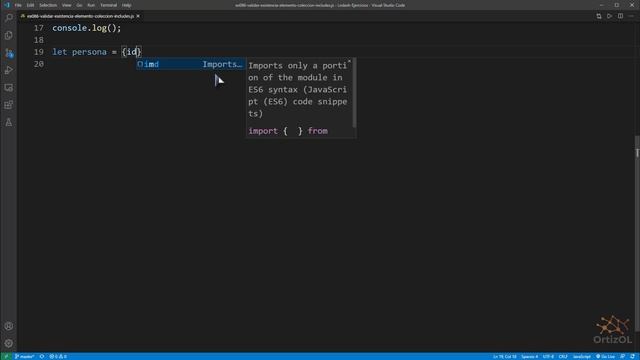This screenshot has height=360, width=640.
Task: Change the CRLF end of line sequence
Action: (x=563, y=356)
